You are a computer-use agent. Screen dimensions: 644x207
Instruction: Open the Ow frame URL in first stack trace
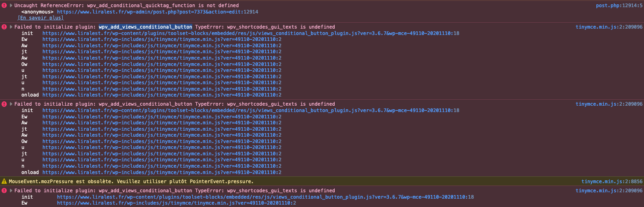coord(162,64)
